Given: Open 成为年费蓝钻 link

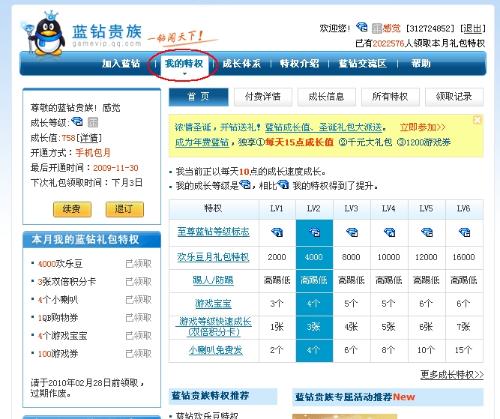Looking at the screenshot, I should pyautogui.click(x=202, y=142).
